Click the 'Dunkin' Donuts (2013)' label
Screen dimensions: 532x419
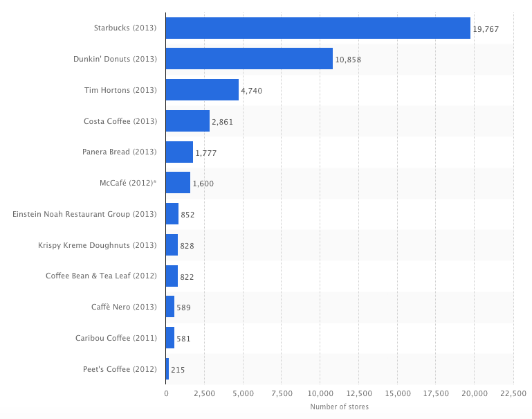pyautogui.click(x=115, y=59)
